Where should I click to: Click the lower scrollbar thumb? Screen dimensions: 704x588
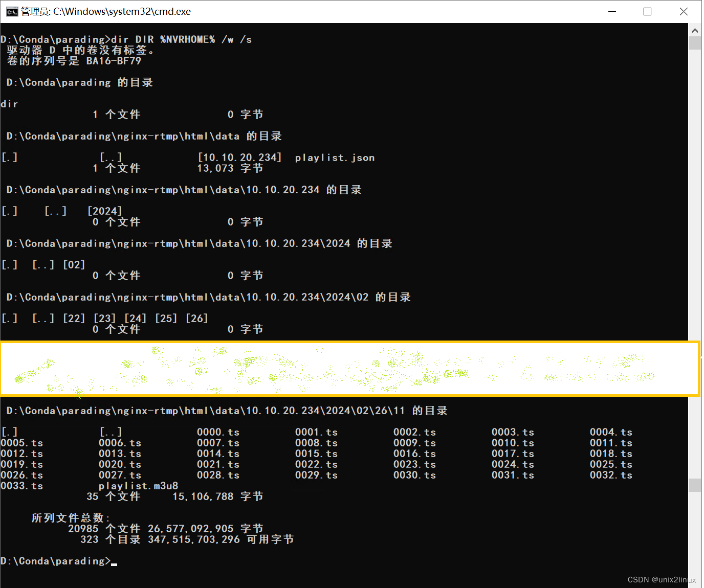point(695,485)
